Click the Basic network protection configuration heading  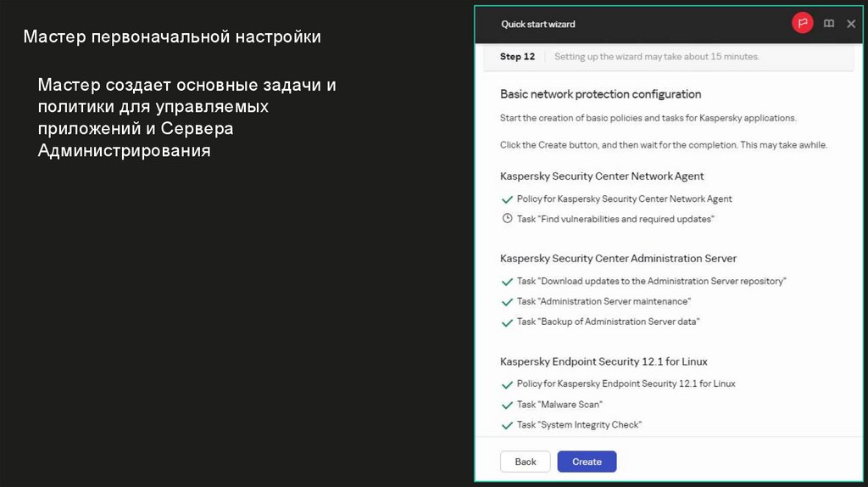(x=600, y=94)
